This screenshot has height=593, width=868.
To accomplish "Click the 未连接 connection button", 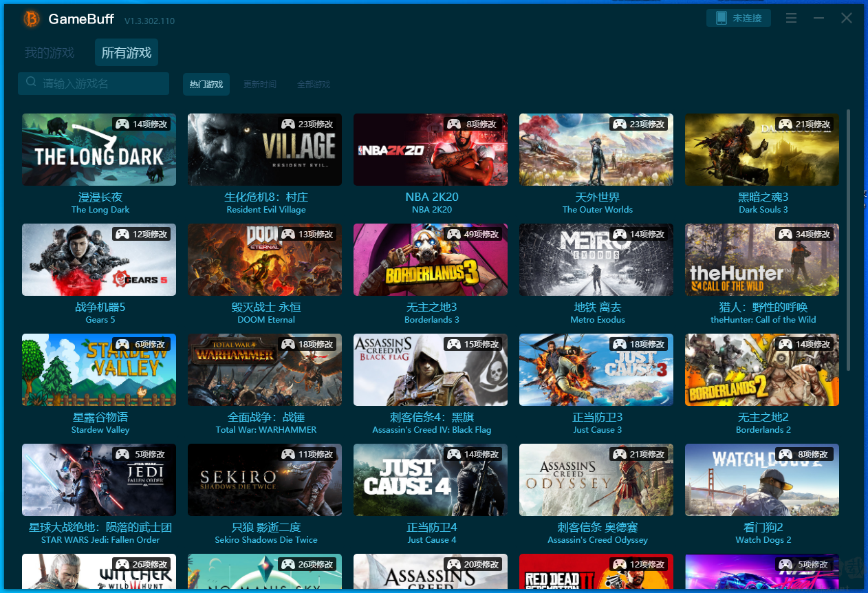I will [x=739, y=18].
